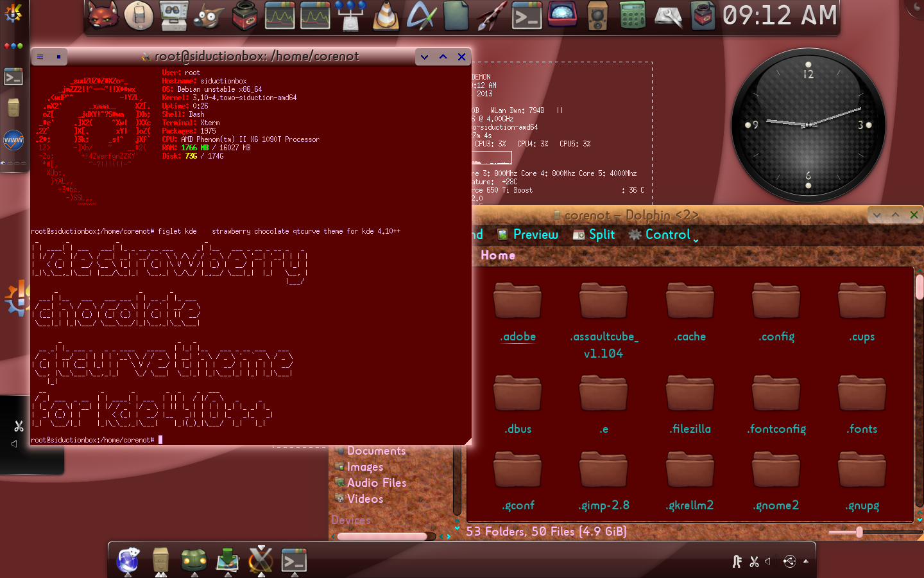Toggle the volume speaker icon in bottom tray

(x=768, y=562)
